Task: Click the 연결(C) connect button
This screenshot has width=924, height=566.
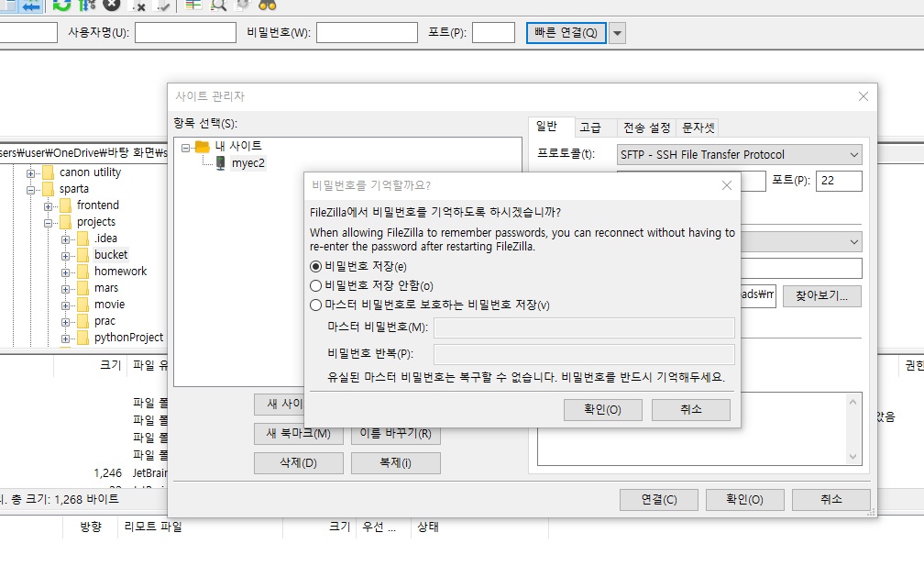Action: tap(659, 500)
